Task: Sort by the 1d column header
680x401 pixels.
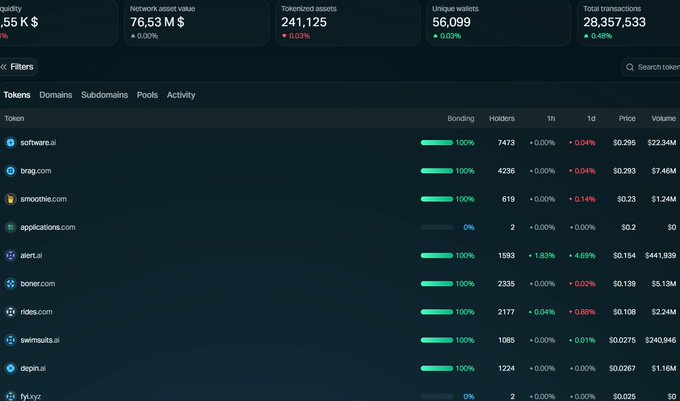Action: [x=591, y=118]
